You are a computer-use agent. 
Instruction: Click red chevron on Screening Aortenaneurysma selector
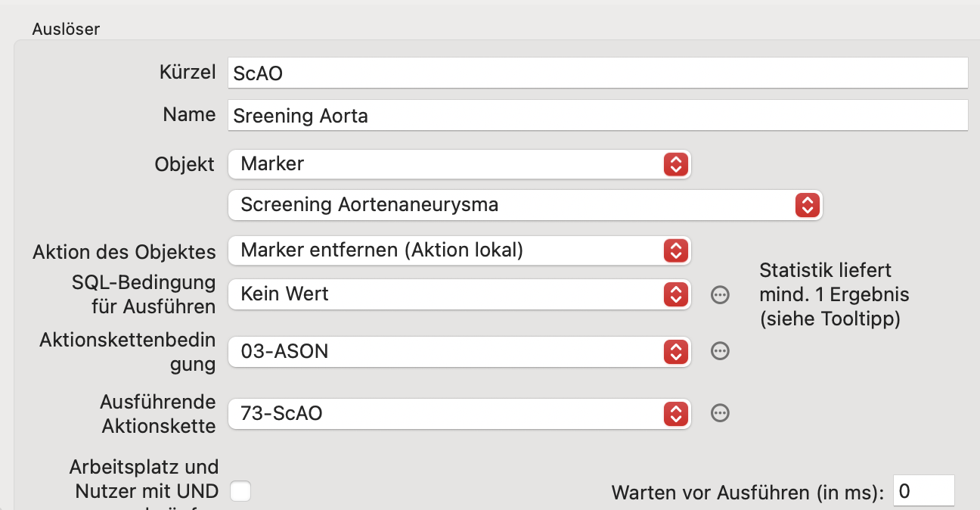coord(807,204)
